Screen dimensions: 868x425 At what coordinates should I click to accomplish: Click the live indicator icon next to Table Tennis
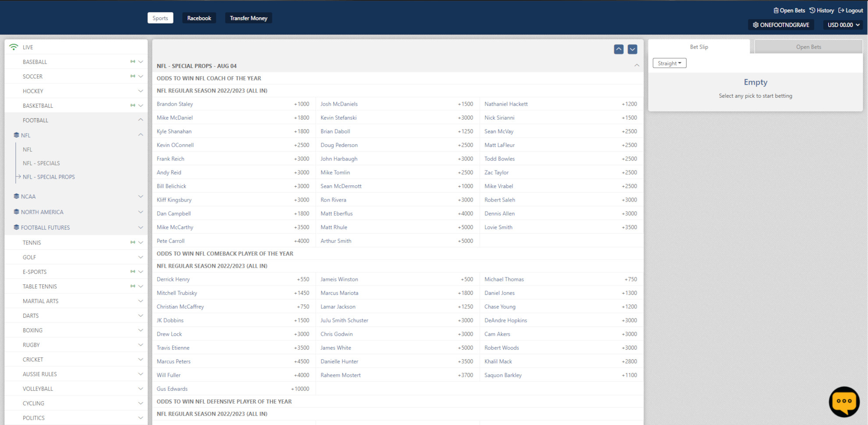132,286
